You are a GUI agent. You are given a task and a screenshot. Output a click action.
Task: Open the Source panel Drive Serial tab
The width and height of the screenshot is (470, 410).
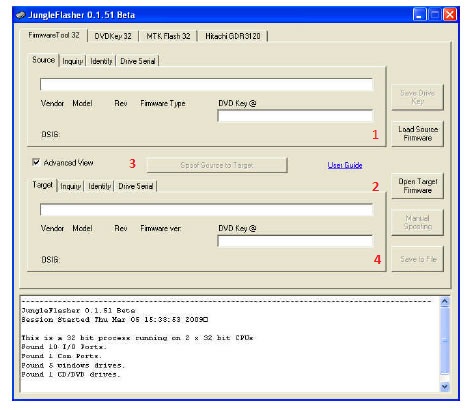[x=138, y=61]
